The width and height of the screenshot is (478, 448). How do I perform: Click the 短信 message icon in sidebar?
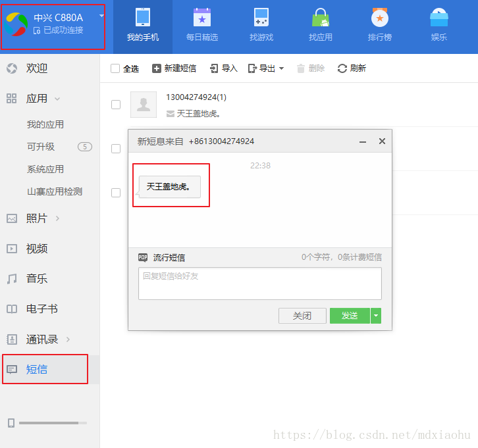pos(12,370)
